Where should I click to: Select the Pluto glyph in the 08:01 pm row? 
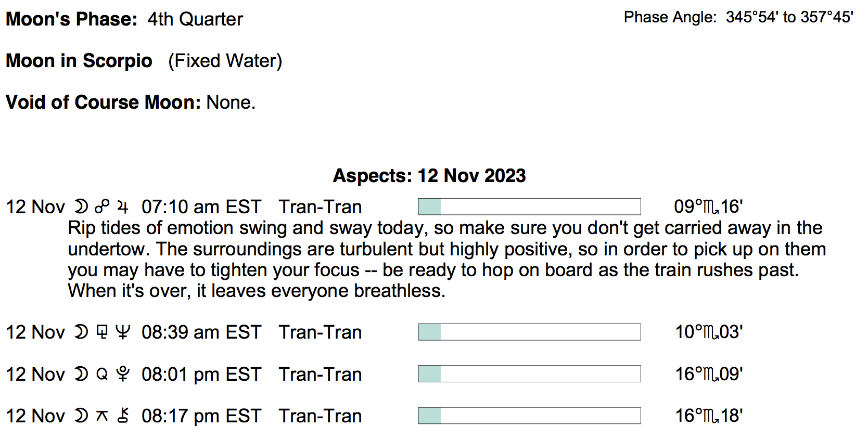(123, 374)
